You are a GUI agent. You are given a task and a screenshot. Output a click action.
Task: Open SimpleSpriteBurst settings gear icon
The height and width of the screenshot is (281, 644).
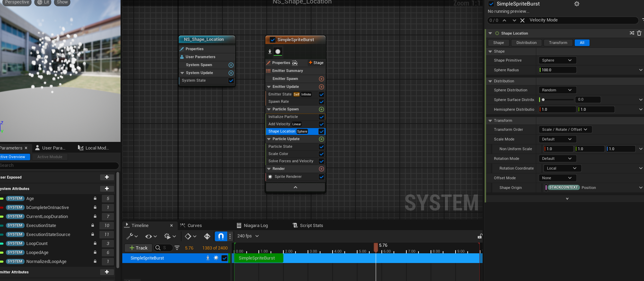[577, 4]
